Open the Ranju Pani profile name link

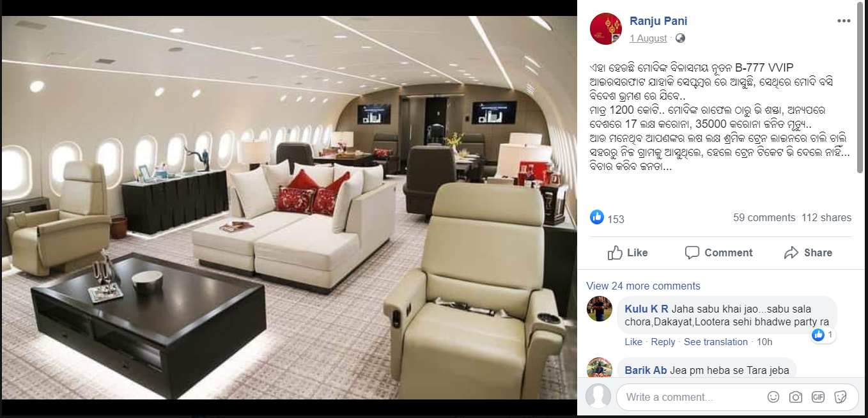pos(658,21)
